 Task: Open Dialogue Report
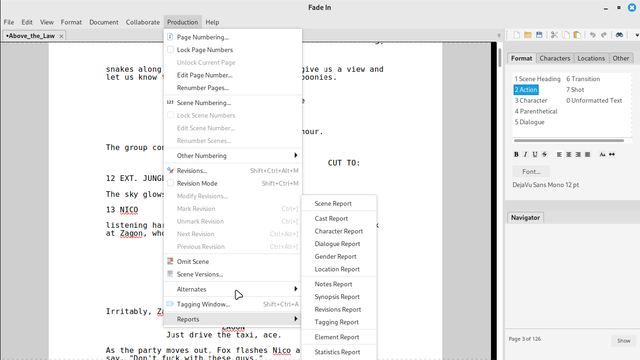tap(339, 244)
